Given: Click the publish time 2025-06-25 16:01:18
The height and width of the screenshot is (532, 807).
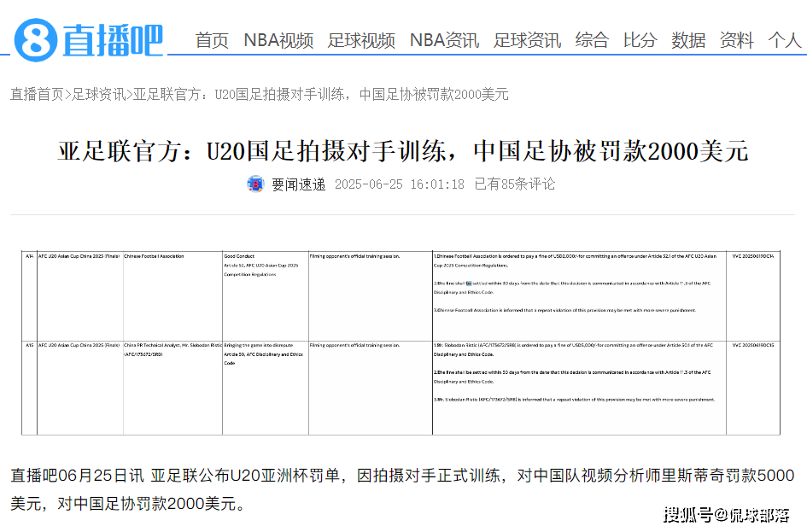Looking at the screenshot, I should [400, 184].
